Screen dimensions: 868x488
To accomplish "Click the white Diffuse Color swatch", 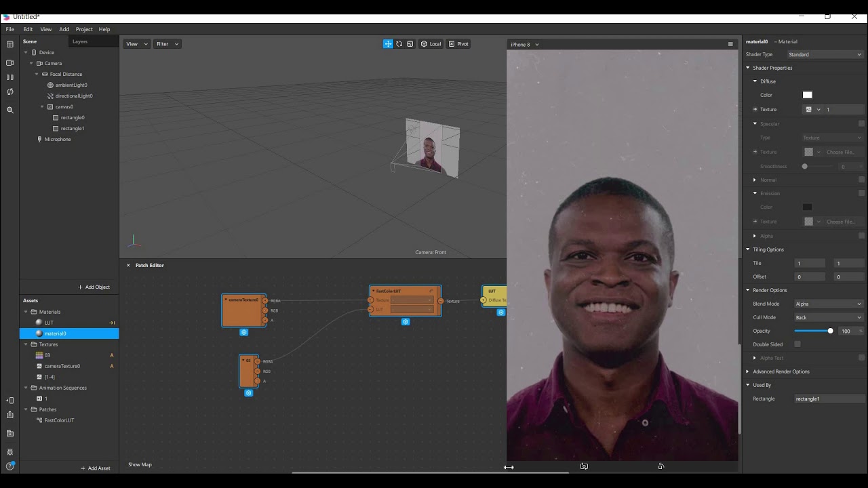I will [x=807, y=95].
